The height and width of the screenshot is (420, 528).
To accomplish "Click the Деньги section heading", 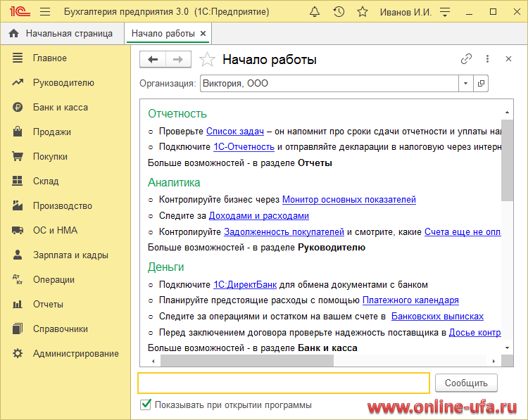I will pos(165,267).
